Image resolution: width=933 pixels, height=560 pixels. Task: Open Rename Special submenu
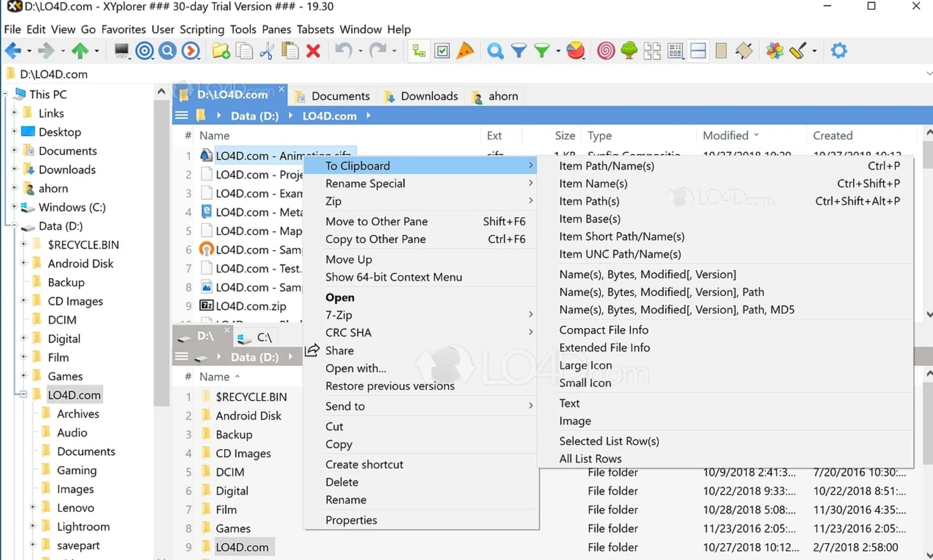(x=420, y=183)
